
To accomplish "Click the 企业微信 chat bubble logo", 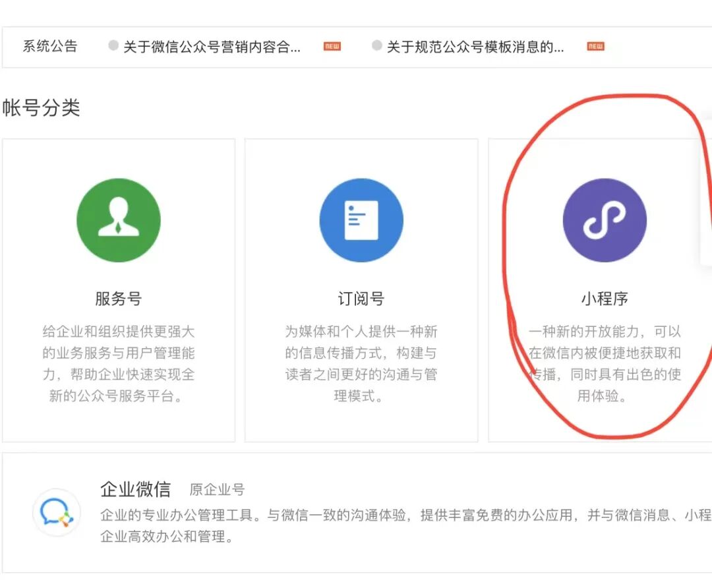I will pos(56,513).
